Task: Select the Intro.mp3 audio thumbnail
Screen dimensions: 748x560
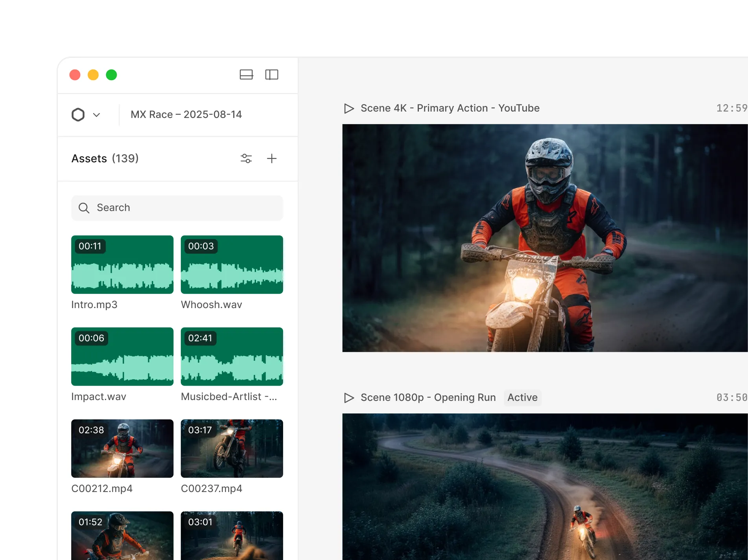Action: [x=122, y=264]
